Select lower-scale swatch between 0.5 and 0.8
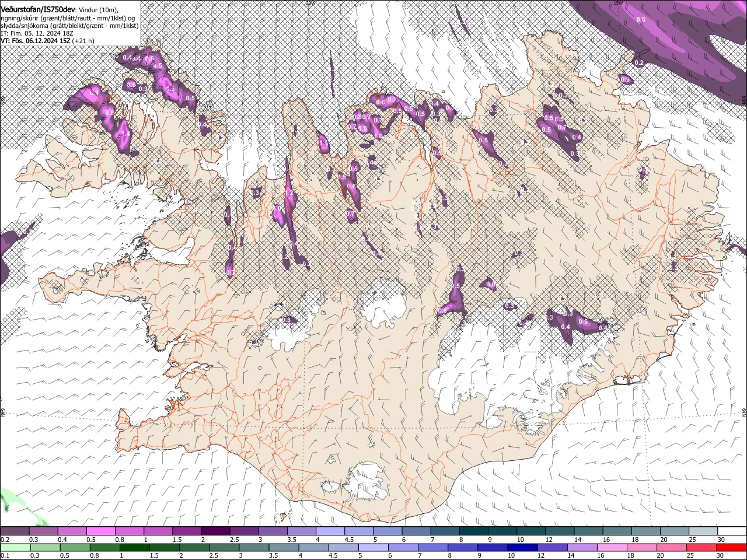 click(75, 547)
